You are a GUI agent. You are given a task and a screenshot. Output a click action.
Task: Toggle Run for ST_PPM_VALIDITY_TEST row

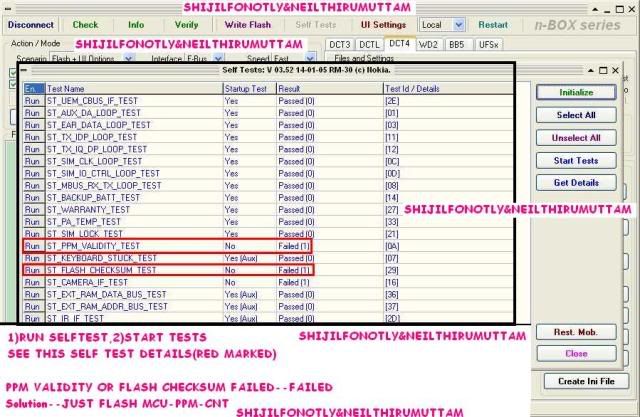tap(33, 245)
